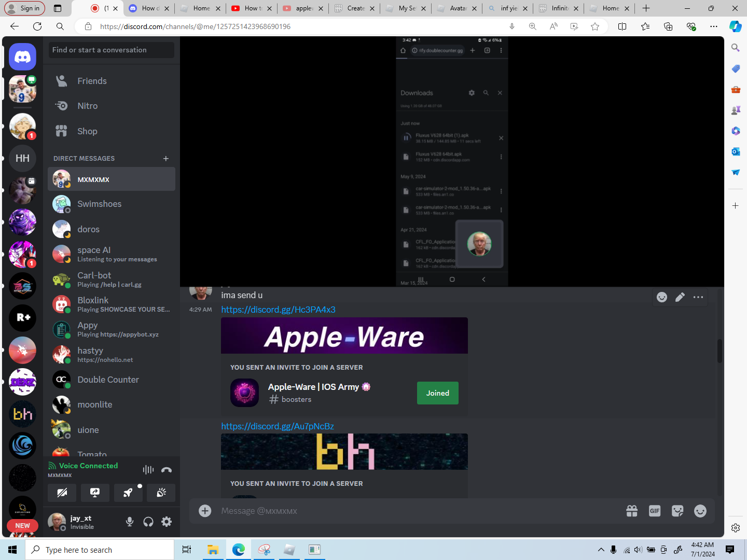
Task: Create a new DM with plus icon
Action: pyautogui.click(x=166, y=159)
